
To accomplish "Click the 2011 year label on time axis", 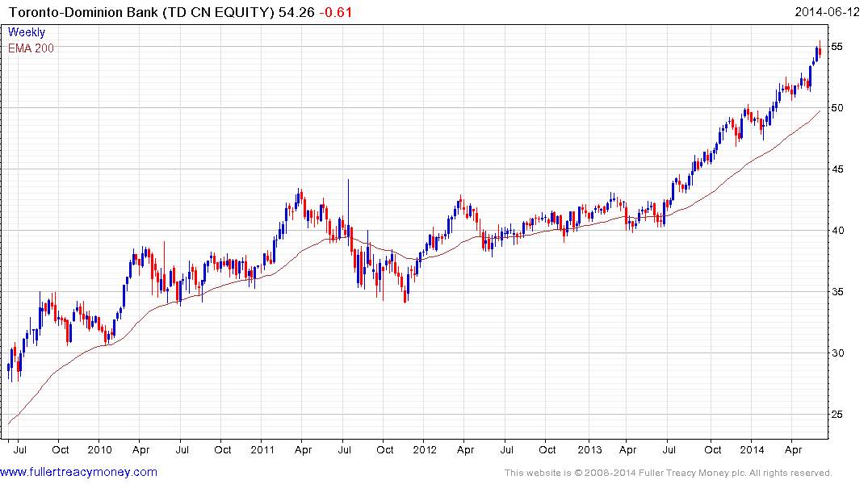I will [x=262, y=449].
